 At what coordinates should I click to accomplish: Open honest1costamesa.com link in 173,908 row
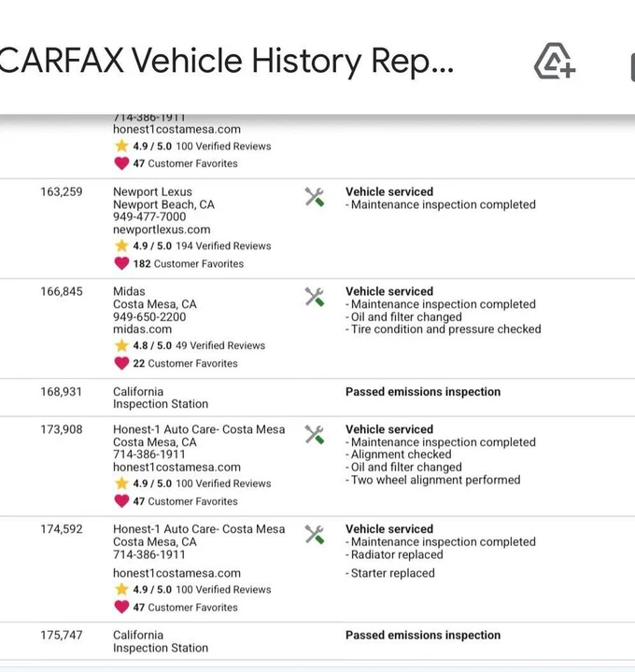[x=176, y=468]
